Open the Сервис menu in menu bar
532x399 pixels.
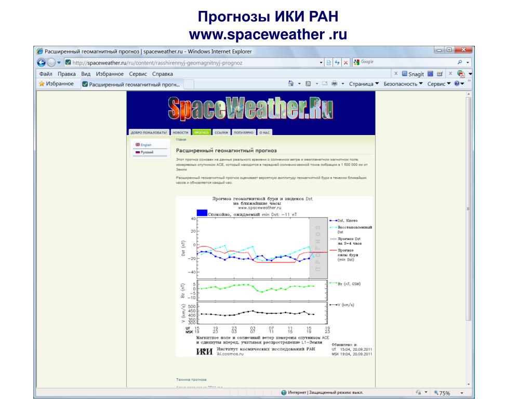[x=138, y=74]
